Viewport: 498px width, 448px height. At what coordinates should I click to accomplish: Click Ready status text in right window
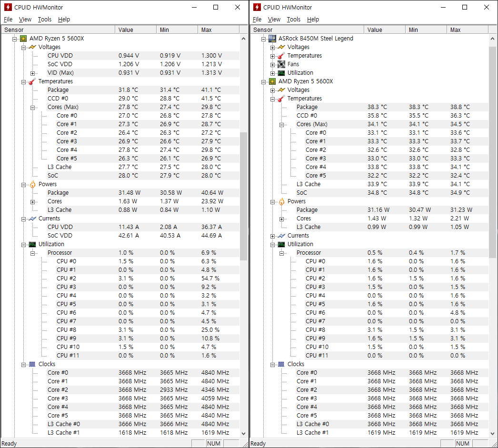tap(258, 444)
